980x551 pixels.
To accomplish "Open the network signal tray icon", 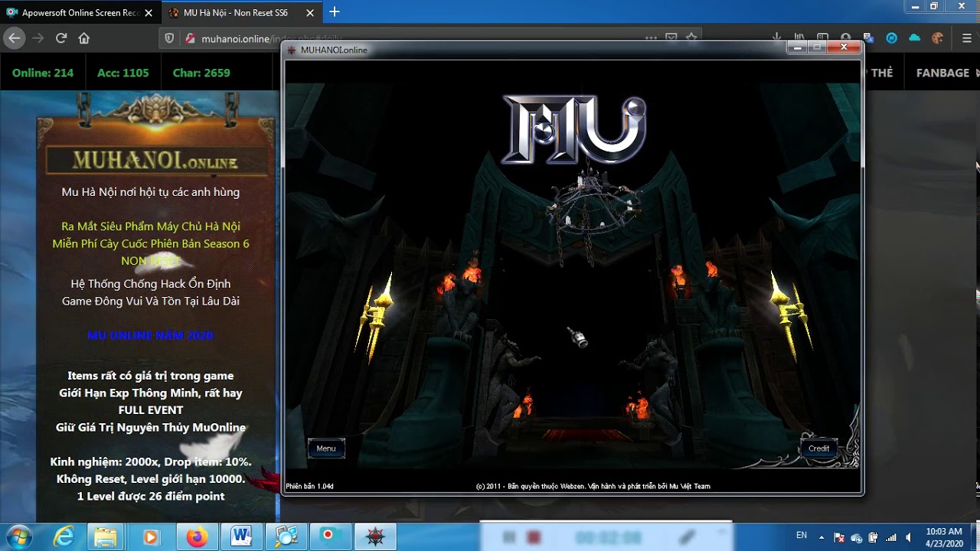I will point(890,537).
